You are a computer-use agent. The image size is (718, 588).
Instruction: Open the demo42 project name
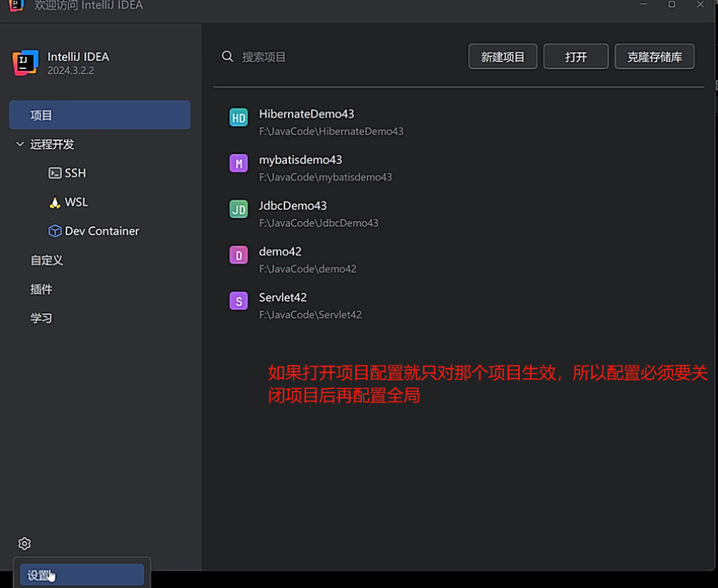(281, 251)
